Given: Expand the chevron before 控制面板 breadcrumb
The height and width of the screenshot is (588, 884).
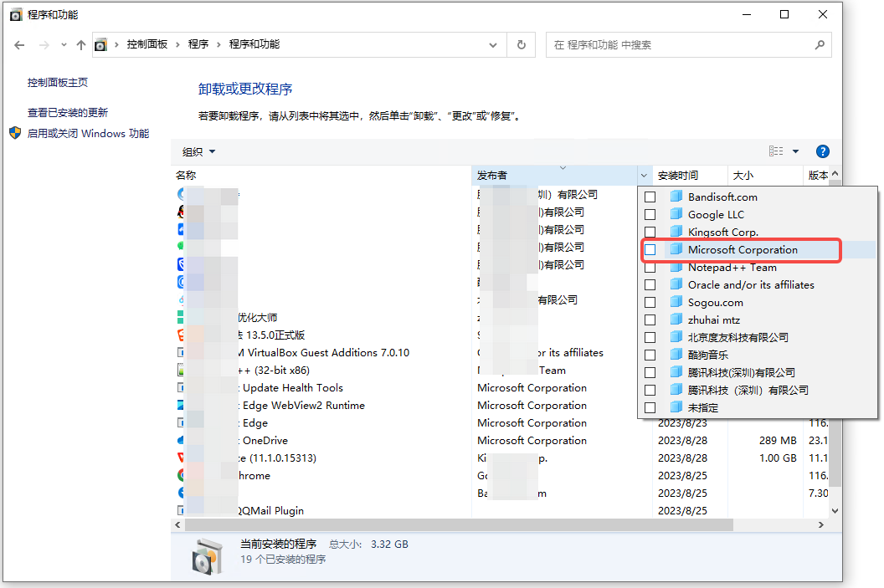Looking at the screenshot, I should [x=116, y=44].
